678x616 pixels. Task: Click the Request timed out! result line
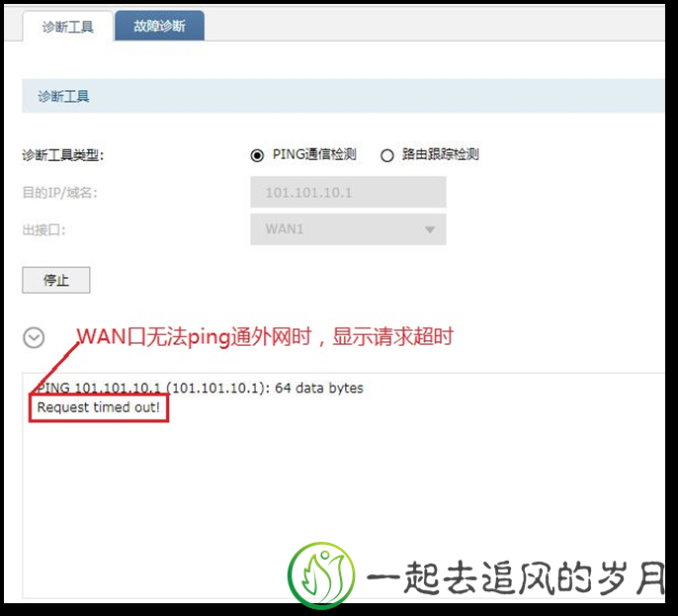coord(99,407)
